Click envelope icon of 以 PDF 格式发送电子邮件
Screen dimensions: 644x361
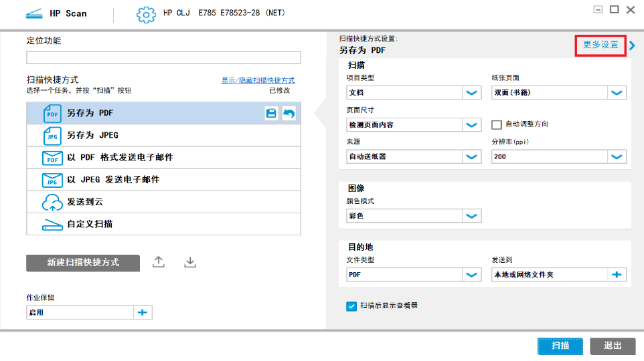pyautogui.click(x=52, y=158)
